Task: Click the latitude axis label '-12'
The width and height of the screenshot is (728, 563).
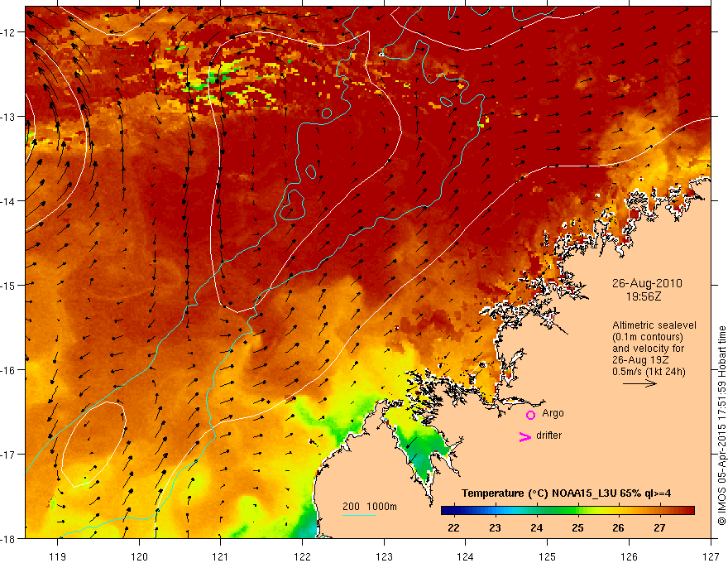Action: tap(8, 32)
